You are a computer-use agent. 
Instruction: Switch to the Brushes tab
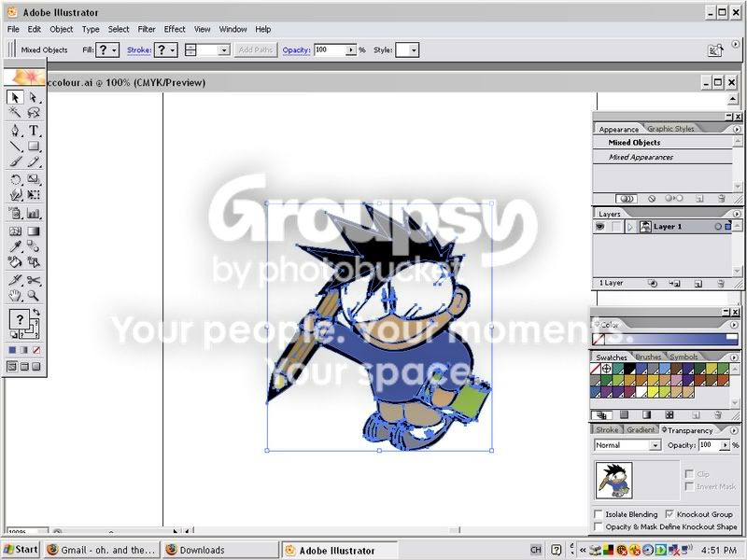click(648, 357)
